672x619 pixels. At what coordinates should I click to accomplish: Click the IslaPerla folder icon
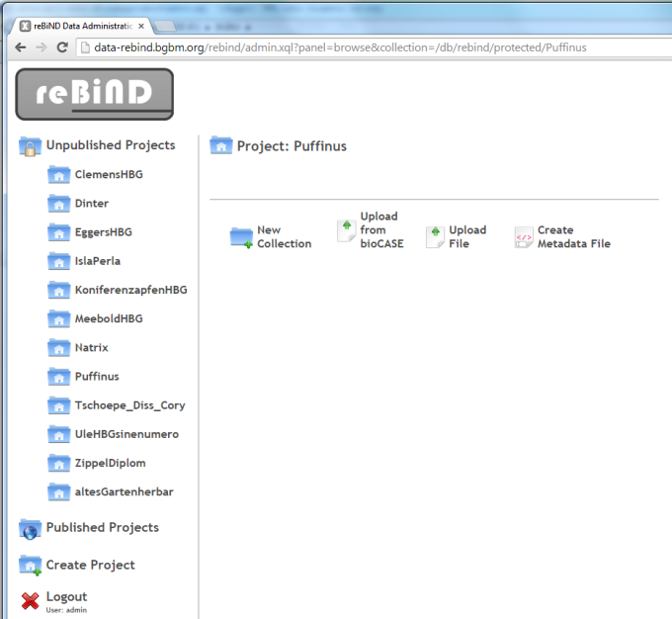pos(58,261)
